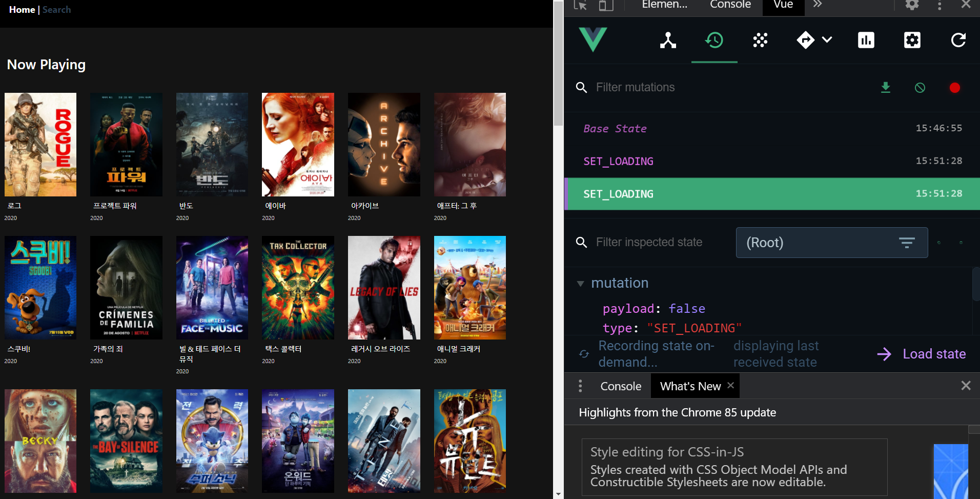Click the 택스 콜렉터 title text
The width and height of the screenshot is (980, 499).
coord(283,349)
